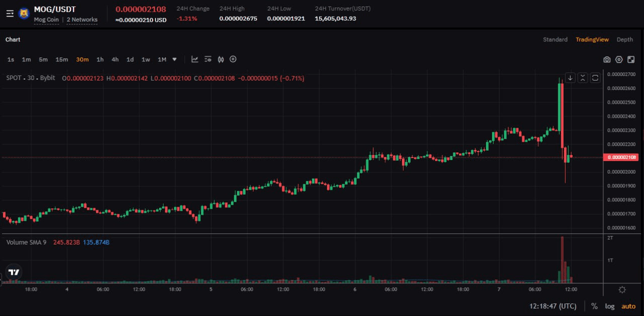Click the SPOT 30 Bybit chart legend
The image size is (644, 316).
coord(31,78)
